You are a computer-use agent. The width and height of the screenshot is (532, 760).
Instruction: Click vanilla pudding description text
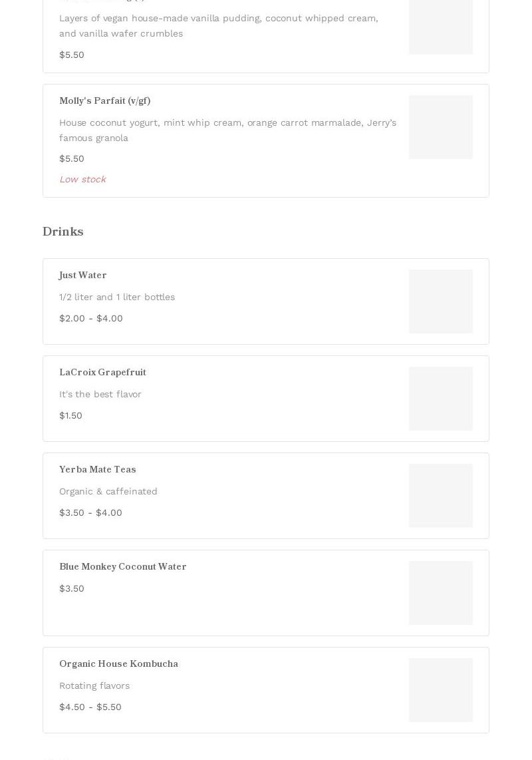[219, 26]
